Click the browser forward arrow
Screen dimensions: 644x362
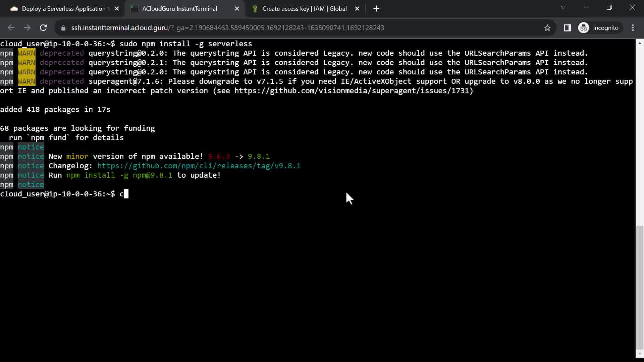27,28
